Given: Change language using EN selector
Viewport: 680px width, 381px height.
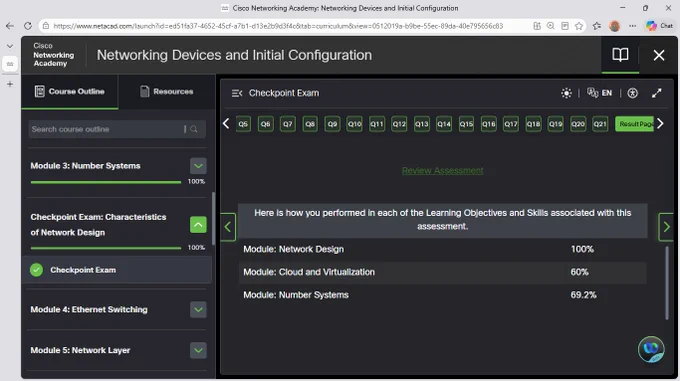Looking at the screenshot, I should pyautogui.click(x=599, y=93).
